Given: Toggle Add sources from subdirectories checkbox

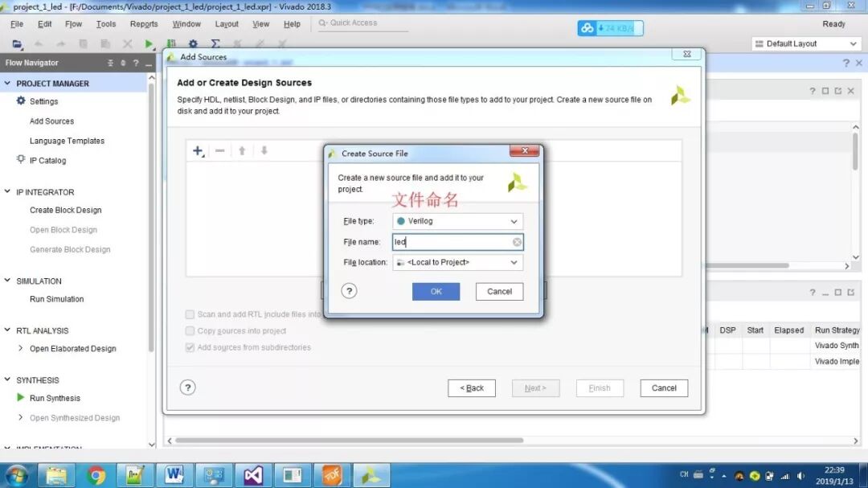Looking at the screenshot, I should (190, 347).
